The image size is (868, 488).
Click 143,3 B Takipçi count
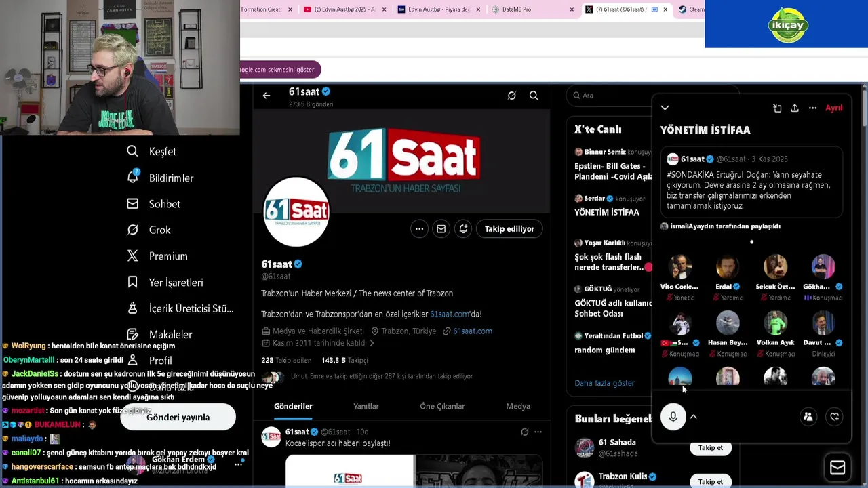click(344, 361)
